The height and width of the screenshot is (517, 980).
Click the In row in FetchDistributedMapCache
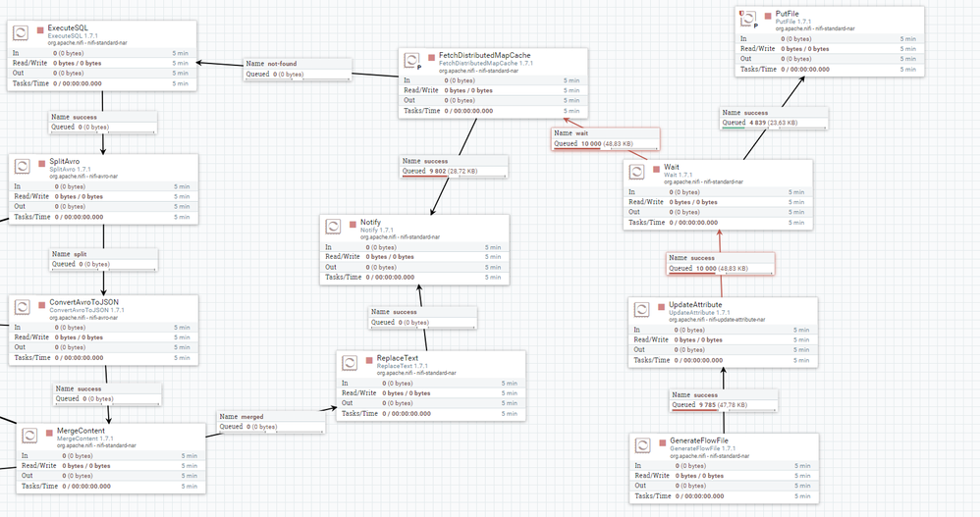coord(493,80)
